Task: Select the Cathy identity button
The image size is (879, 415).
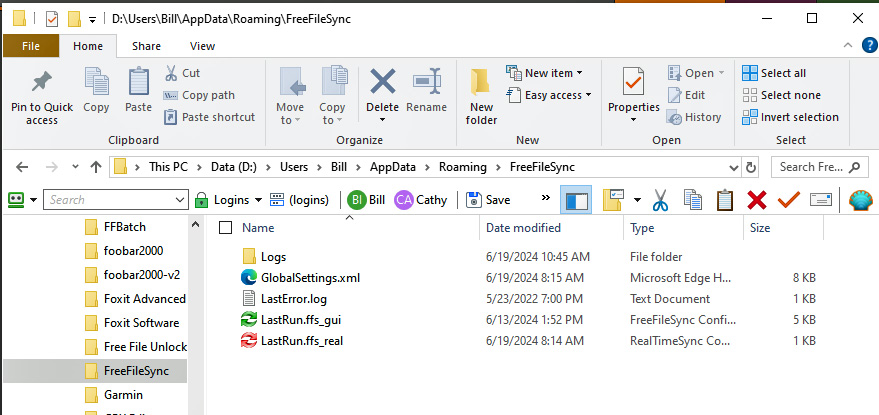Action: 421,200
